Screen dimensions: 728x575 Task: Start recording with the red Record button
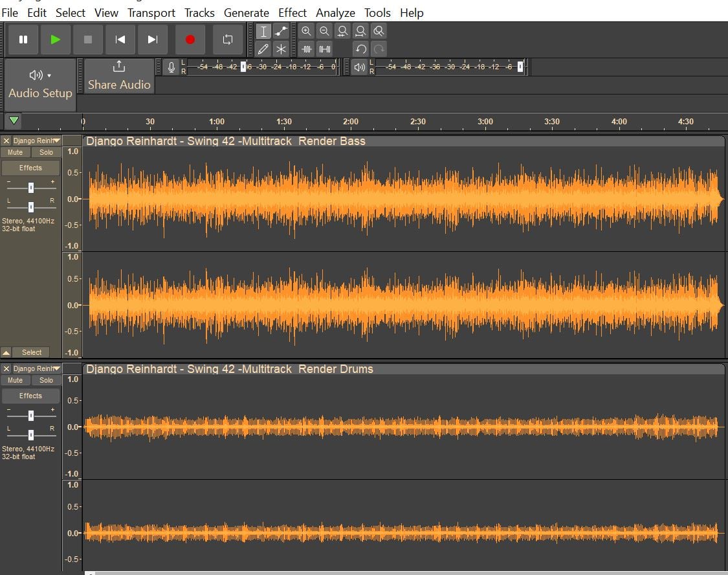click(190, 39)
